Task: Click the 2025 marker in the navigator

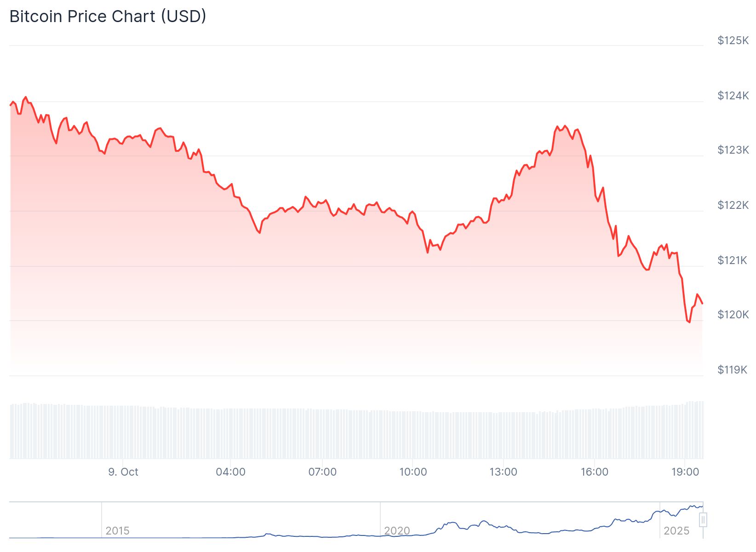Action: click(x=676, y=531)
